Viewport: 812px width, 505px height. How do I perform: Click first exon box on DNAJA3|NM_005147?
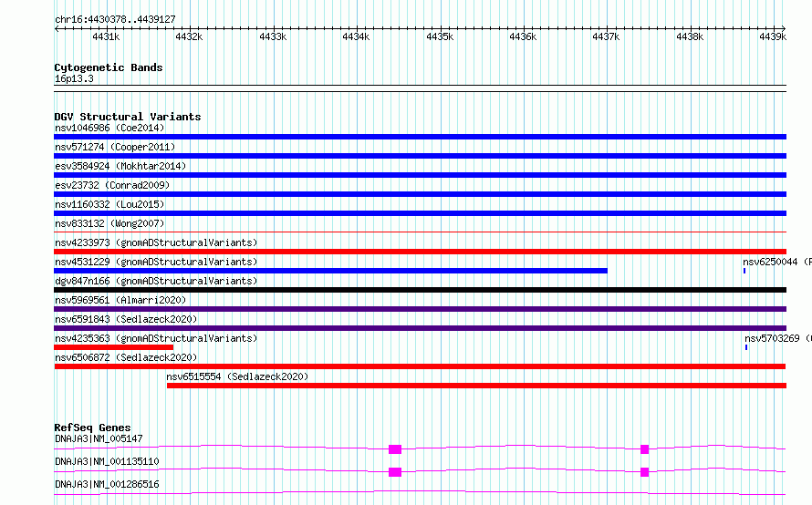tap(395, 449)
